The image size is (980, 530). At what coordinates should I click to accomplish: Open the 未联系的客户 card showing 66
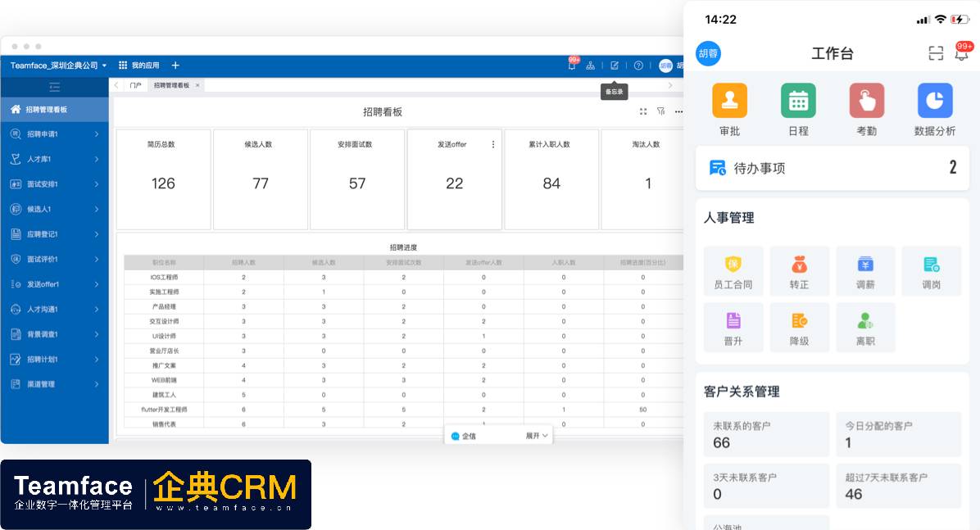point(766,434)
